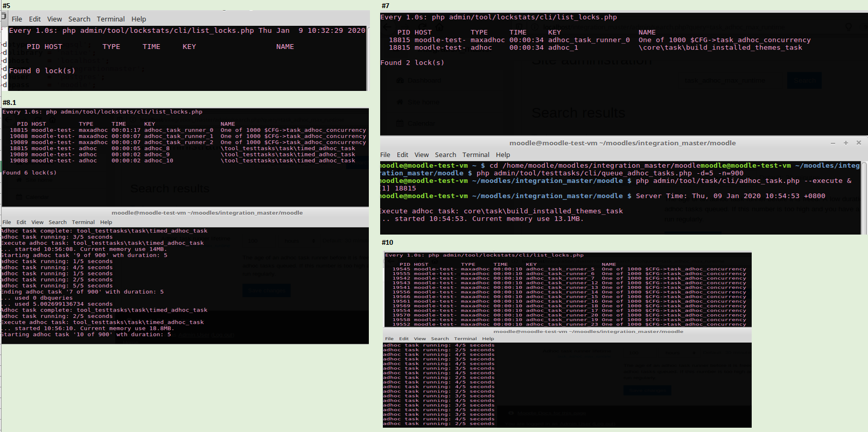The height and width of the screenshot is (432, 868).
Task: Click time '00:01:17' in #8.1 lock list
Action: coord(126,130)
